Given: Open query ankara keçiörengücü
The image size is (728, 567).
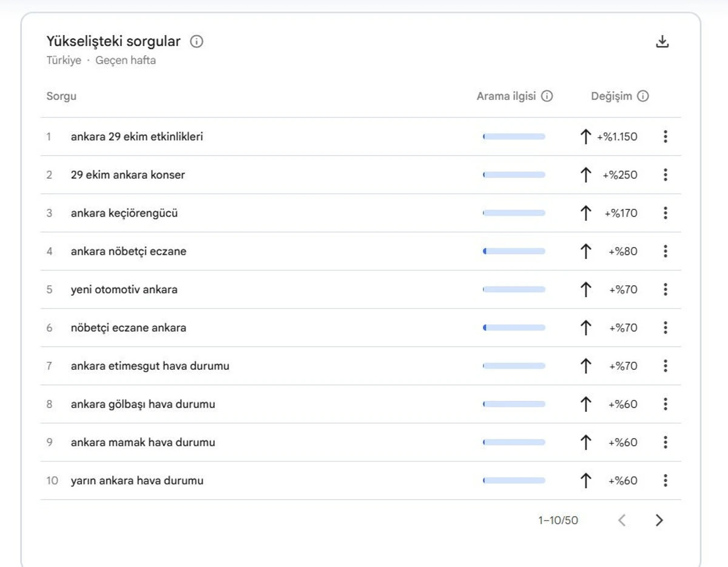Looking at the screenshot, I should coord(124,213).
